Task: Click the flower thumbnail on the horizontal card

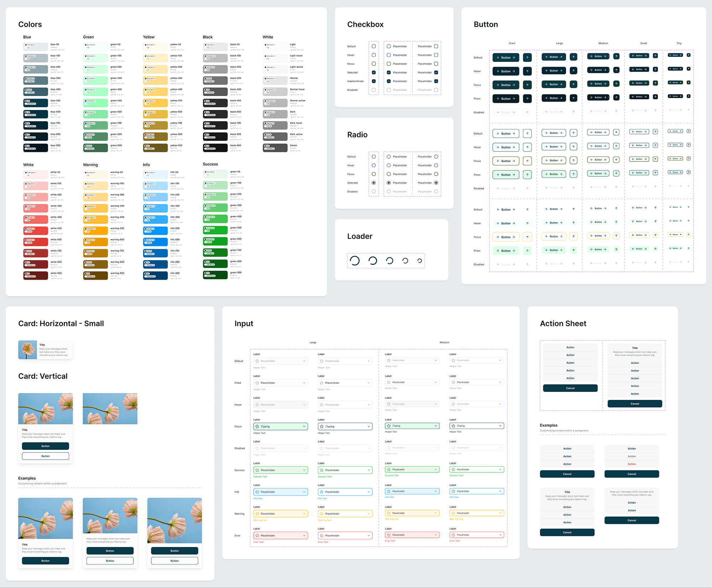Action: (28, 350)
